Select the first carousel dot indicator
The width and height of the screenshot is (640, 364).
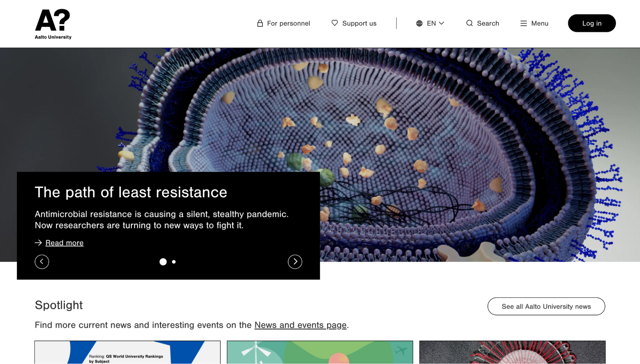pyautogui.click(x=163, y=262)
